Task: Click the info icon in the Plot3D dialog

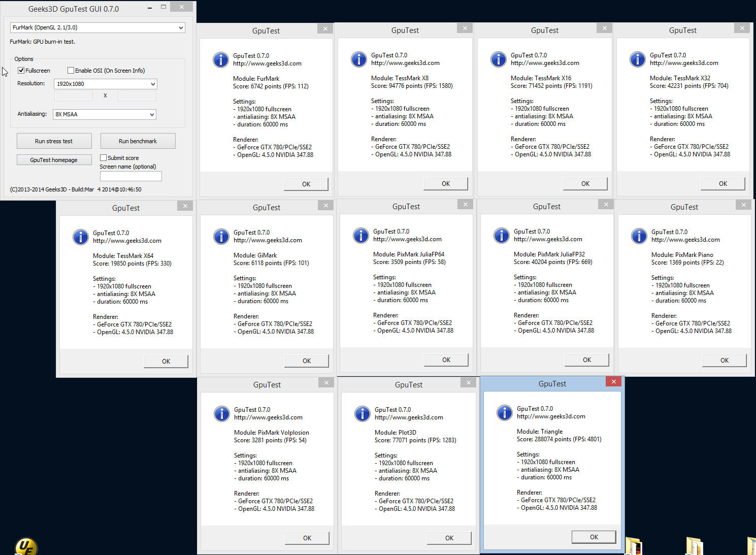Action: [363, 414]
